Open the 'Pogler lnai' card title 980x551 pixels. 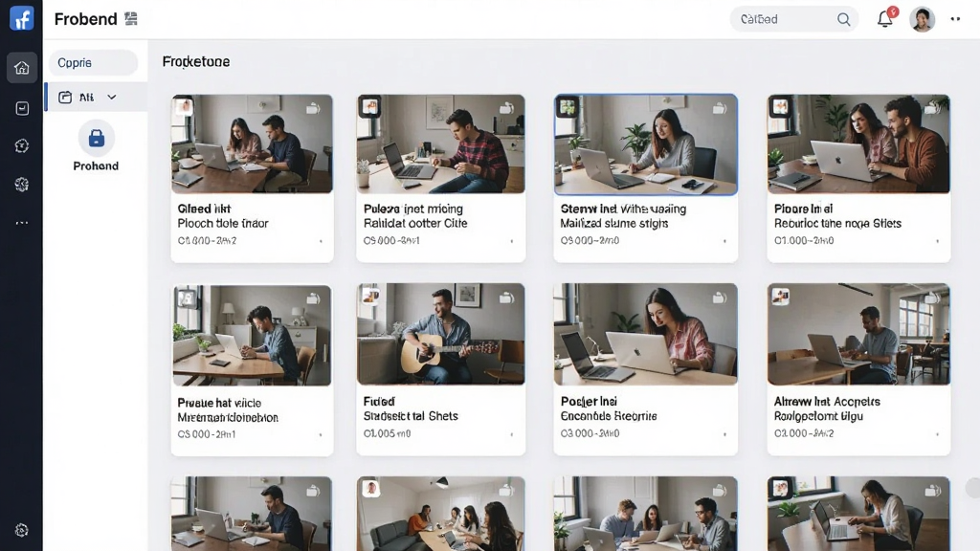pyautogui.click(x=589, y=401)
